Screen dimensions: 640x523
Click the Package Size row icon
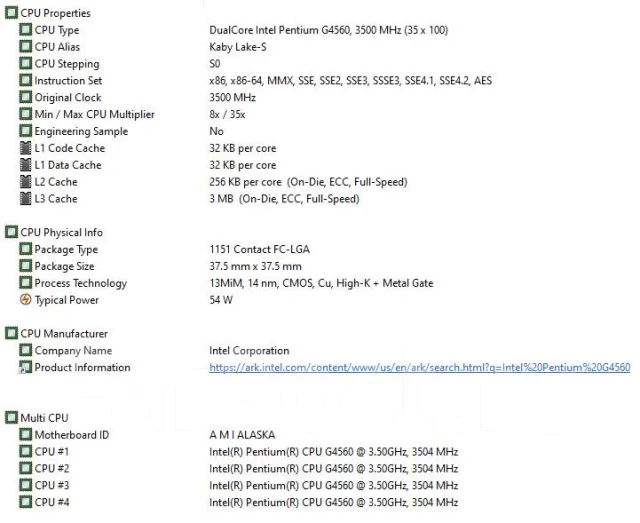click(x=25, y=266)
